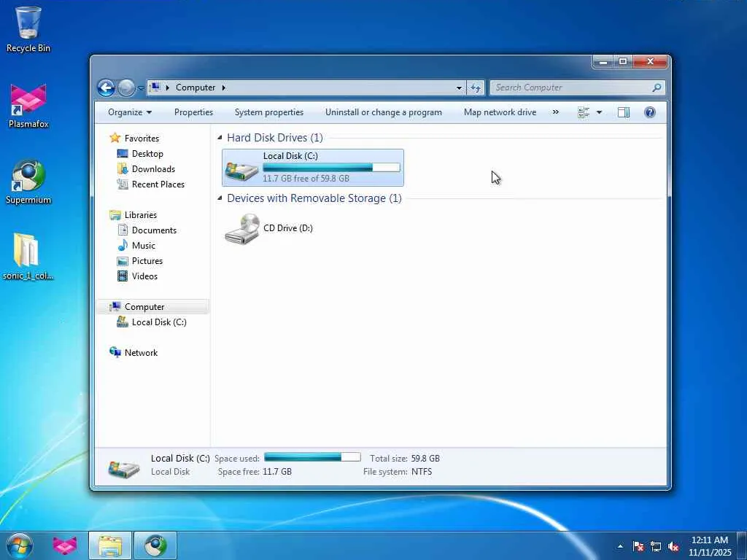Select Computer in the navigation pane
The width and height of the screenshot is (747, 560).
[153, 307]
